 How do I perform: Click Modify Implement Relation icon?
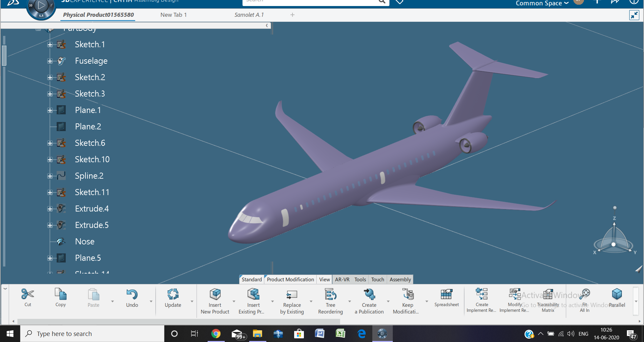(x=515, y=294)
